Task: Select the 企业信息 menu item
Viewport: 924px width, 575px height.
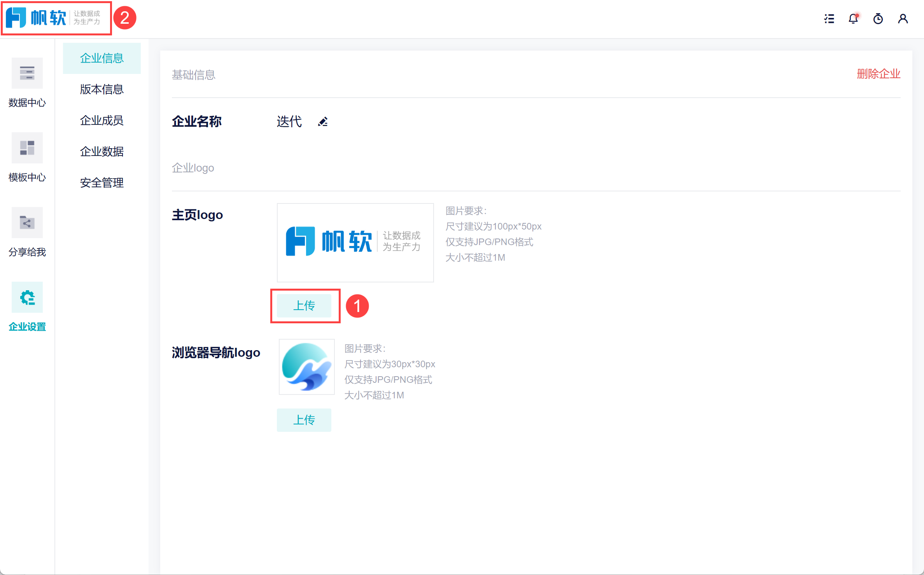Action: point(101,58)
